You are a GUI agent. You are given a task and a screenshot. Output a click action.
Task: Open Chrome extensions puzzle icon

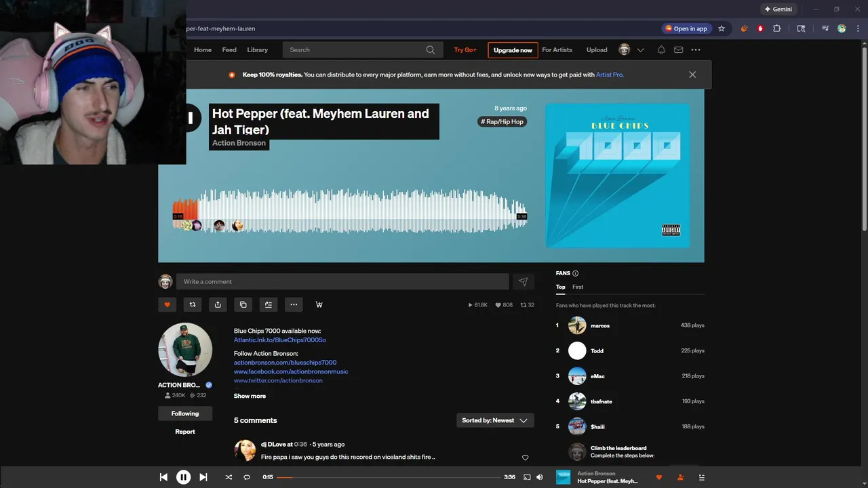(777, 28)
